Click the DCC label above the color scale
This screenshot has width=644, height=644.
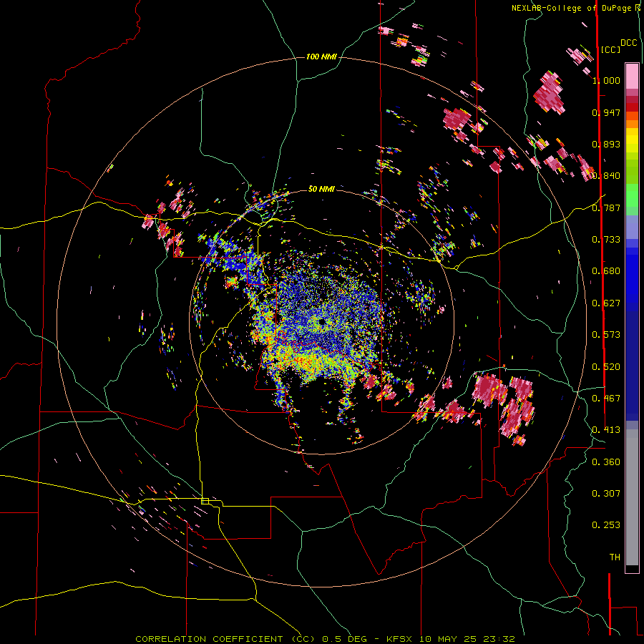click(628, 43)
